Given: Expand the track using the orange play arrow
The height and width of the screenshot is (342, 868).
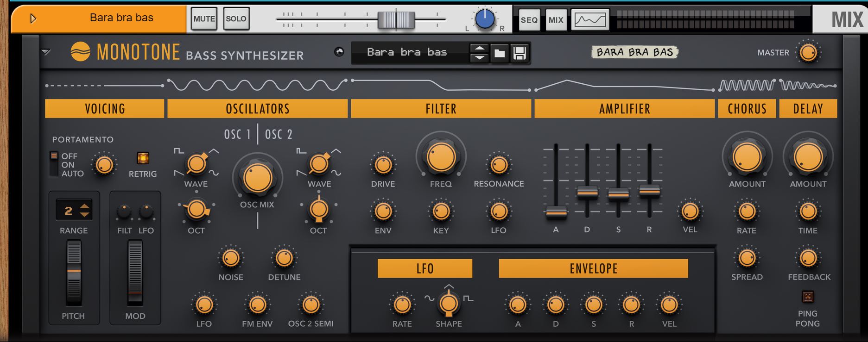Looking at the screenshot, I should [32, 19].
